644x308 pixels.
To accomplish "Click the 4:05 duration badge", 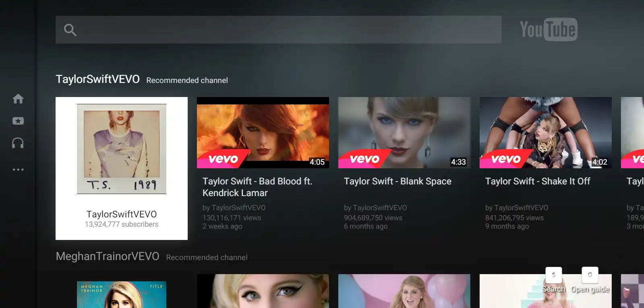I will coord(317,162).
